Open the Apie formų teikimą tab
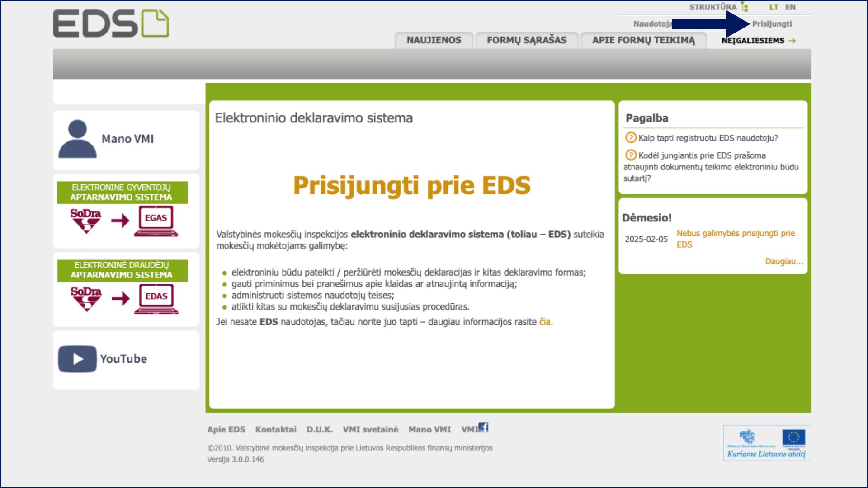This screenshot has height=488, width=868. (x=643, y=40)
